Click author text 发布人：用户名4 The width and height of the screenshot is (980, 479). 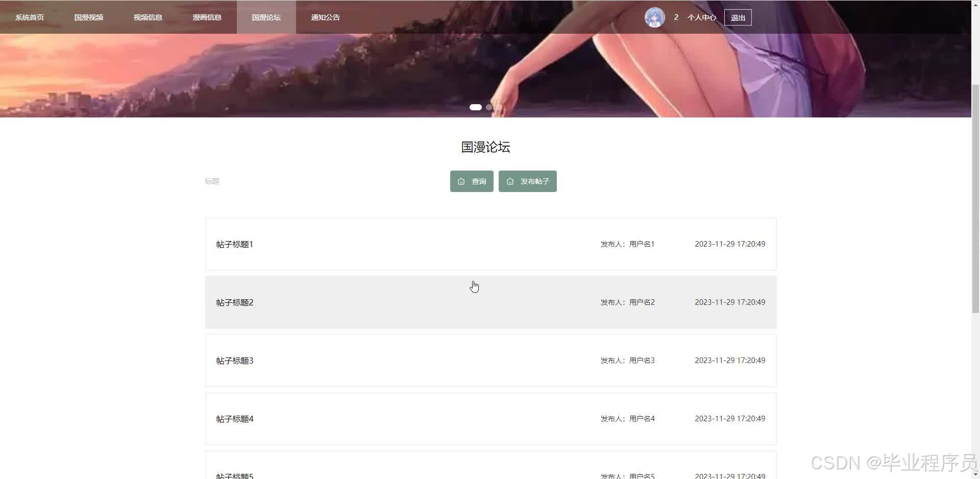(627, 419)
